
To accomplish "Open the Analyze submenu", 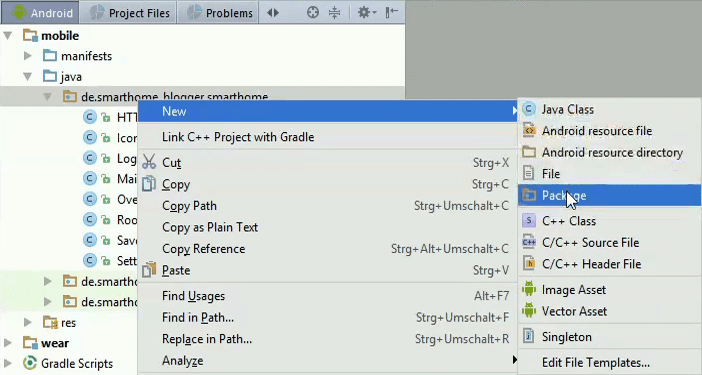I will click(x=328, y=360).
